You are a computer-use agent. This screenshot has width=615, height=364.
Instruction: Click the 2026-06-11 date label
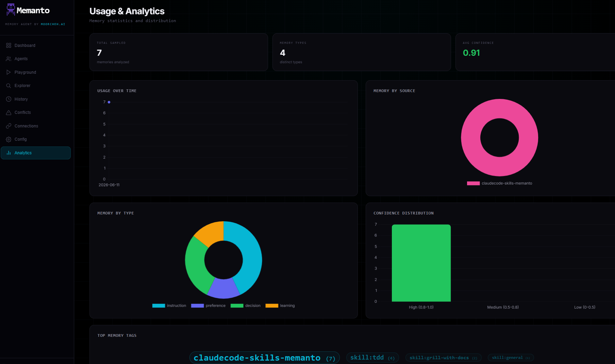coord(109,185)
